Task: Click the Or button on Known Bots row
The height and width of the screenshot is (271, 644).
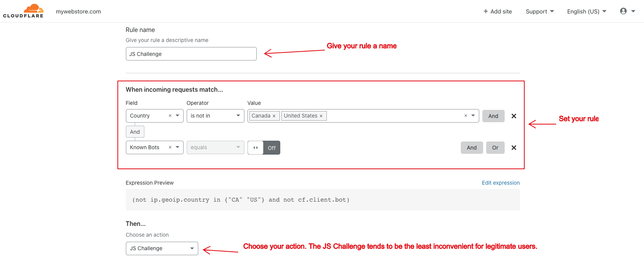Action: click(495, 148)
